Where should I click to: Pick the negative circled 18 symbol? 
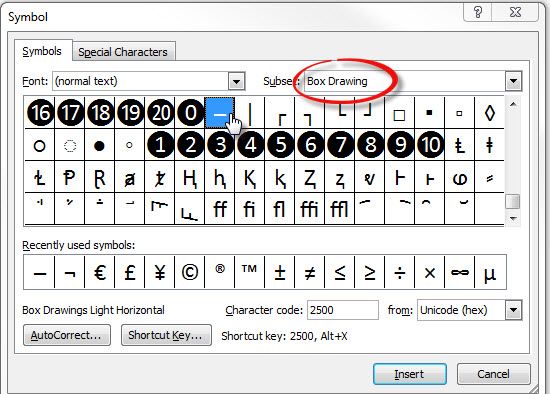(x=100, y=113)
